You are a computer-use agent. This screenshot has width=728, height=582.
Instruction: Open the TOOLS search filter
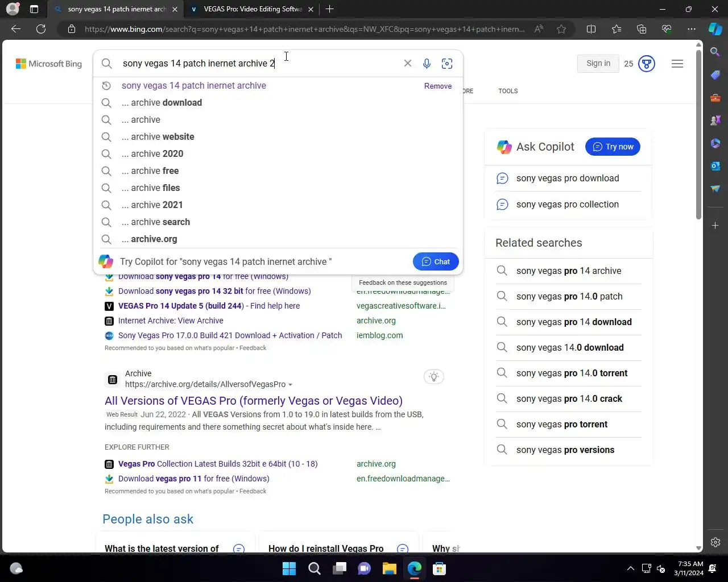coord(508,91)
